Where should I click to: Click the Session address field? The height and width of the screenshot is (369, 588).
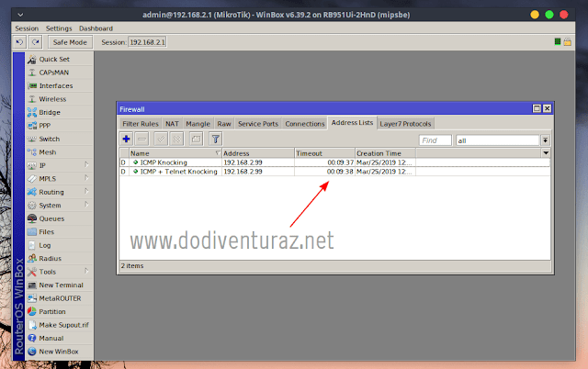point(147,42)
